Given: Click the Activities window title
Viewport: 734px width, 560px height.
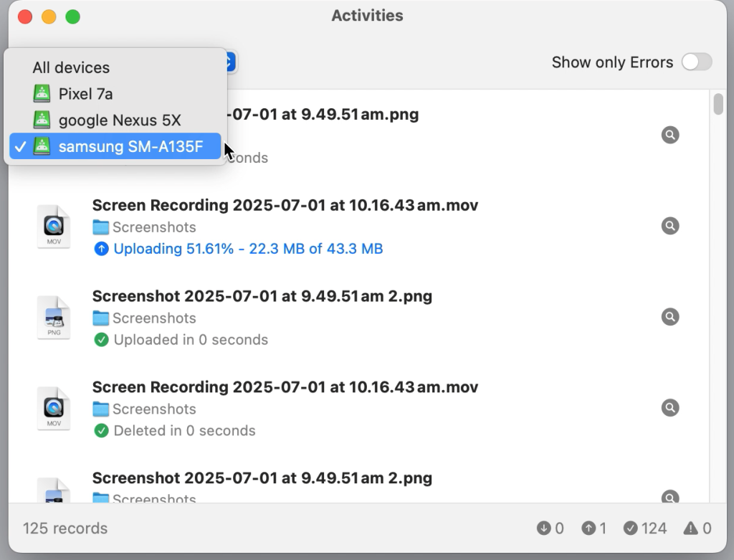Looking at the screenshot, I should [x=367, y=15].
